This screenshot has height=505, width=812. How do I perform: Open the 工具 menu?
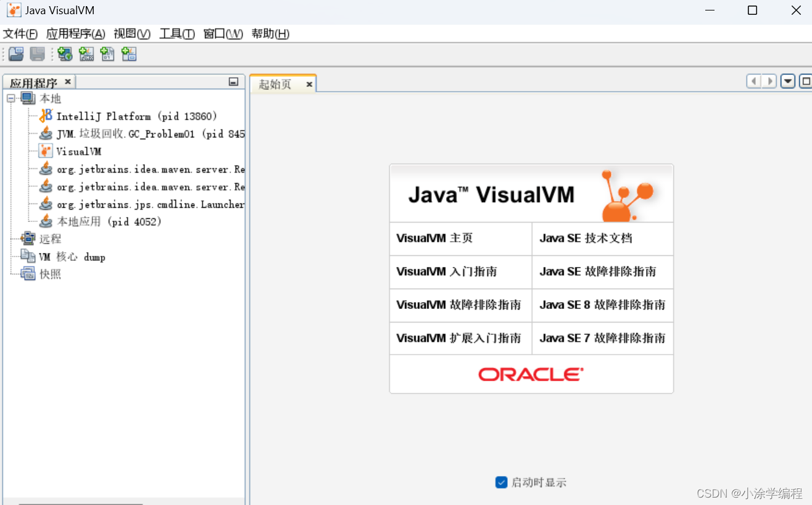tap(176, 34)
